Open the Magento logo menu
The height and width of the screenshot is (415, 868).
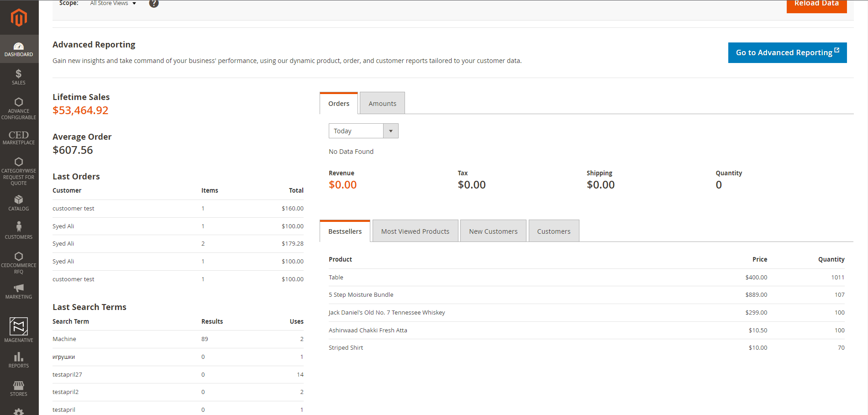(x=19, y=17)
